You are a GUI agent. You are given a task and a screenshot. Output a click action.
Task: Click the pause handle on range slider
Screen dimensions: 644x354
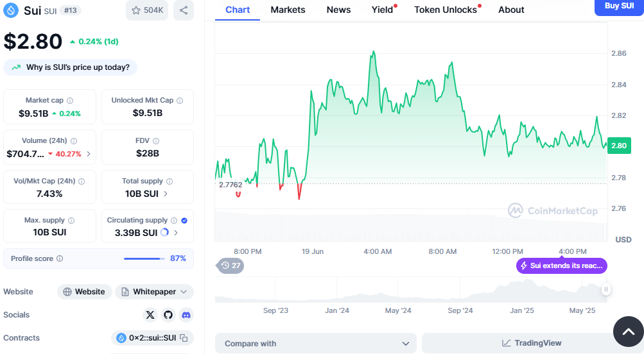coord(606,289)
